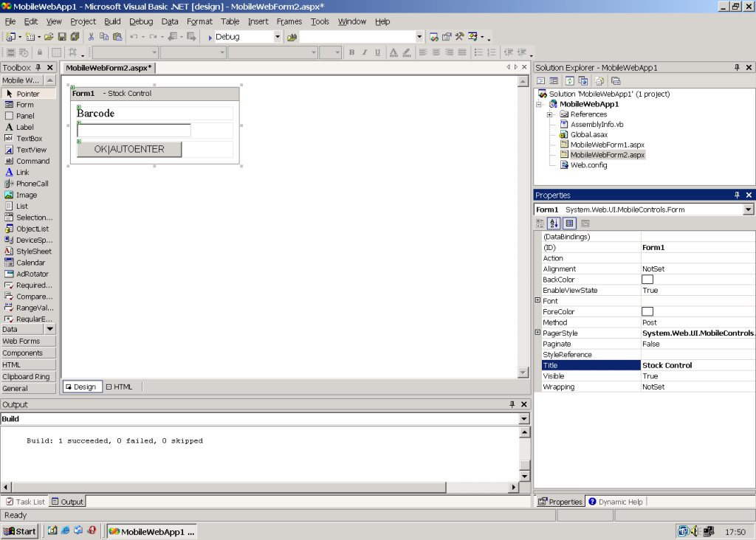Toggle auto-hide pin on the Output panel
The height and width of the screenshot is (540, 756).
(512, 404)
